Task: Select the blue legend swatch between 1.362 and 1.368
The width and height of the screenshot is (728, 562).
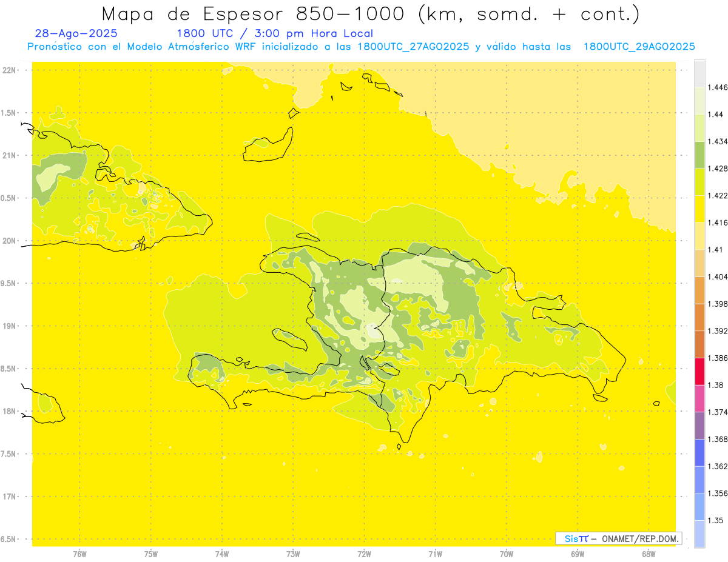Action: [699, 453]
